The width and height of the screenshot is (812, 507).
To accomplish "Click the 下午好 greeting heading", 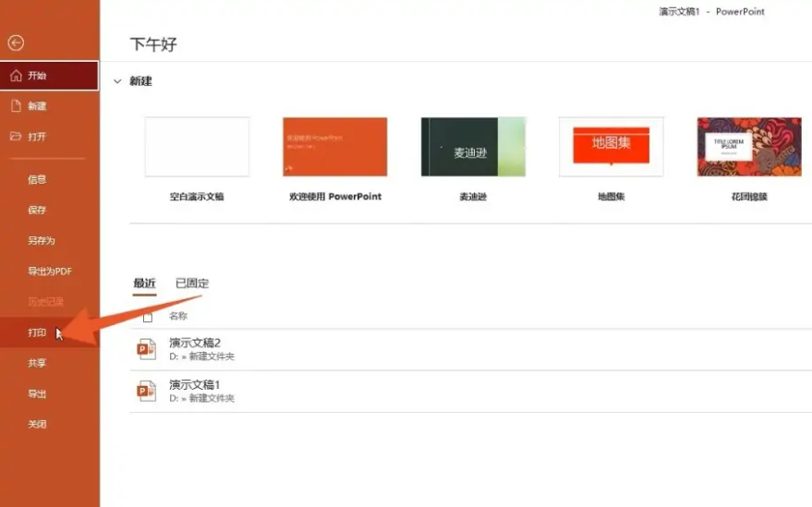I will tap(153, 44).
